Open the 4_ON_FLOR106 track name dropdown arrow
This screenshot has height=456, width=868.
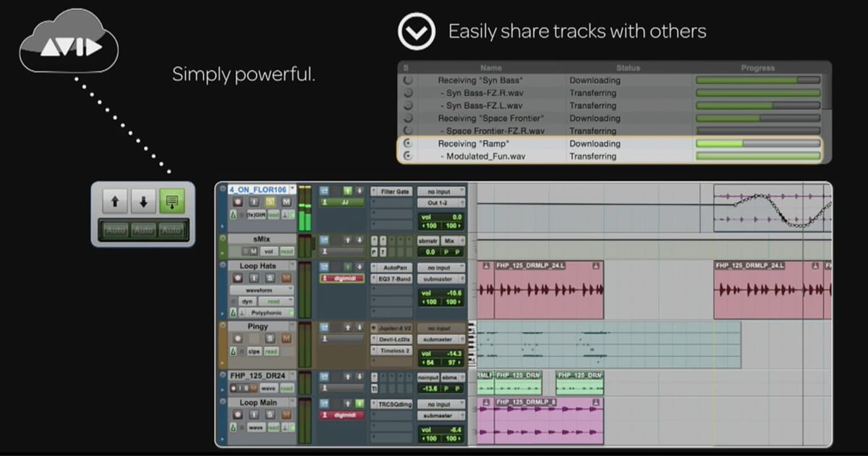[292, 190]
